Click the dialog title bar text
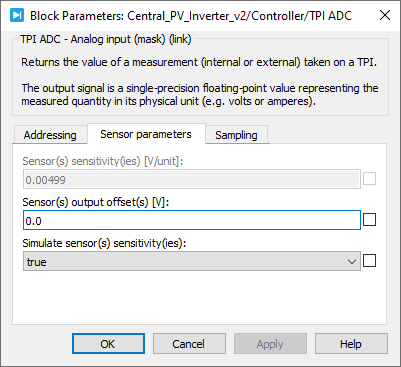This screenshot has height=367, width=401. 191,16
